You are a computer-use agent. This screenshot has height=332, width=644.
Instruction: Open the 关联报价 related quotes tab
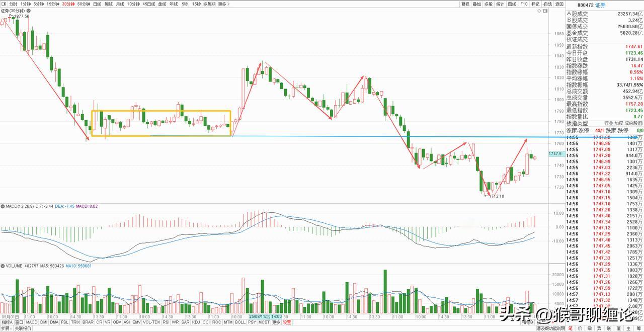coord(23,328)
